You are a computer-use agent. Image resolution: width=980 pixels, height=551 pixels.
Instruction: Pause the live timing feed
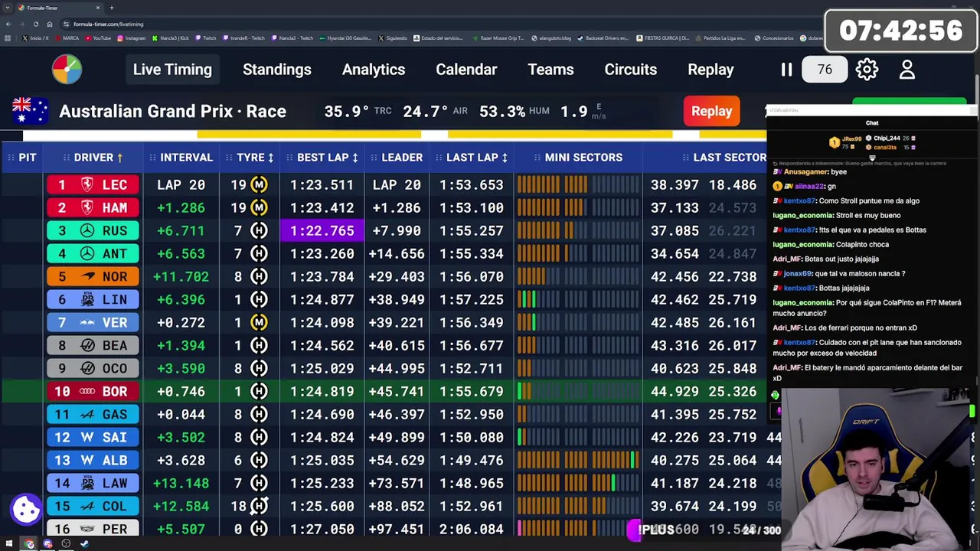[x=786, y=70]
